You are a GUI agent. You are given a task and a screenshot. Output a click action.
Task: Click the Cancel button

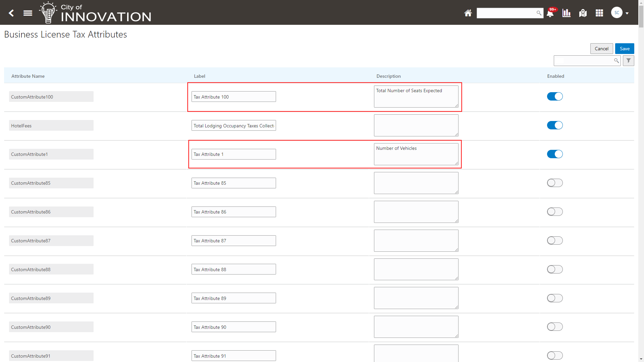[x=601, y=49]
